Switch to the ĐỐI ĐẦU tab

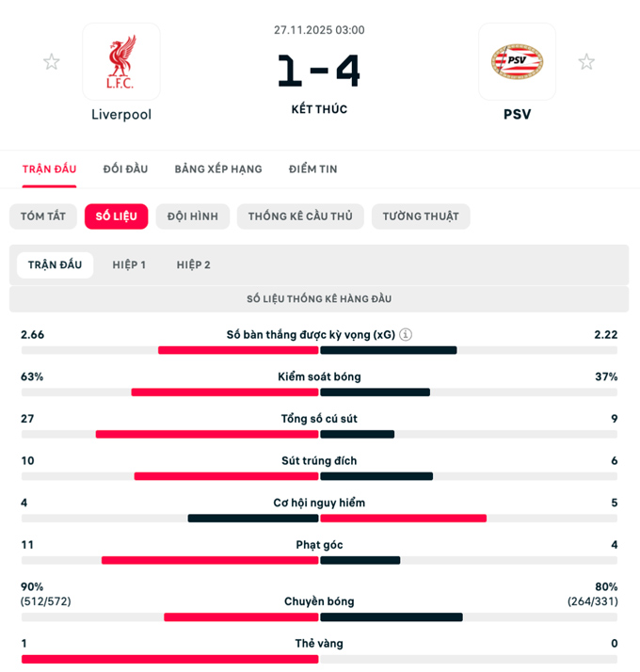pyautogui.click(x=125, y=169)
